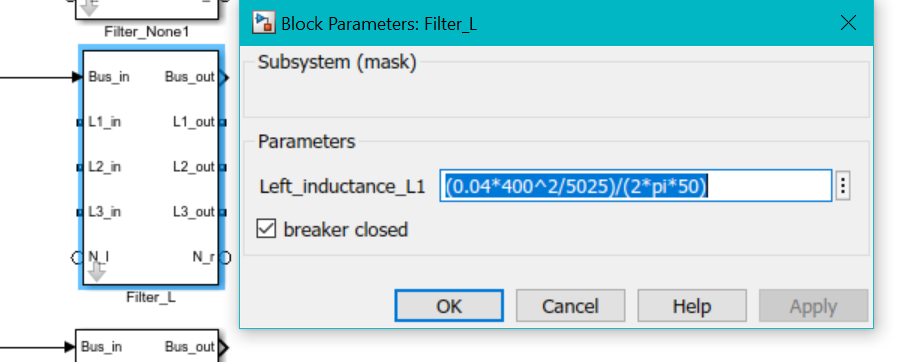
Task: Select the Filter_L block name label
Action: click(150, 297)
